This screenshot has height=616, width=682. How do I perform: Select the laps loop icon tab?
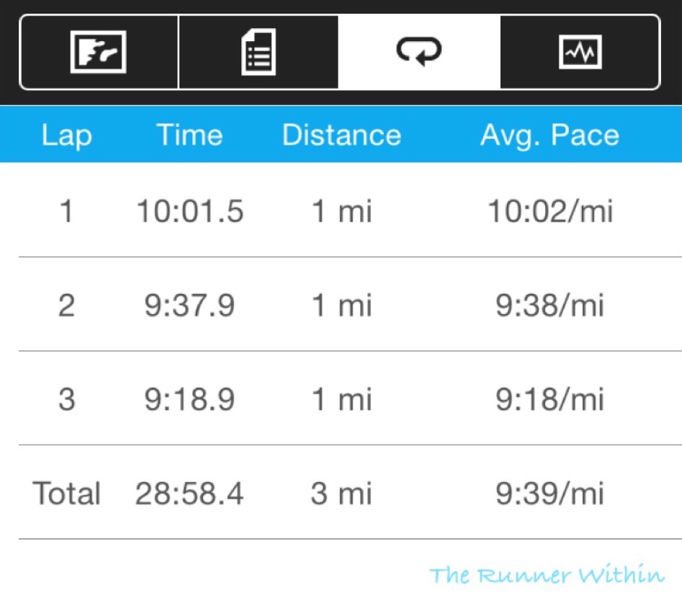(418, 52)
